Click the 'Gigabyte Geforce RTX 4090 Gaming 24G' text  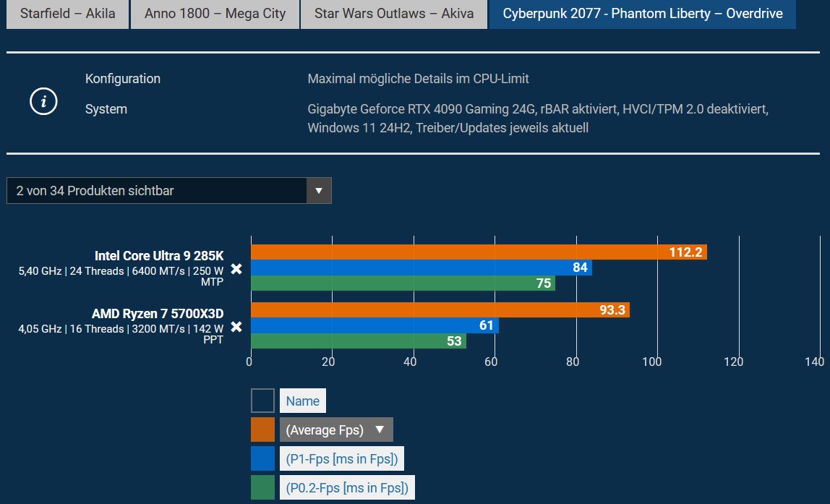[420, 109]
